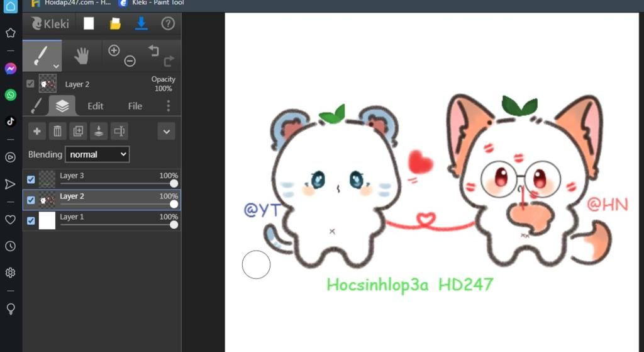Toggle visibility checkbox of Layer 1
Image resolution: width=644 pixels, height=352 pixels.
31,220
